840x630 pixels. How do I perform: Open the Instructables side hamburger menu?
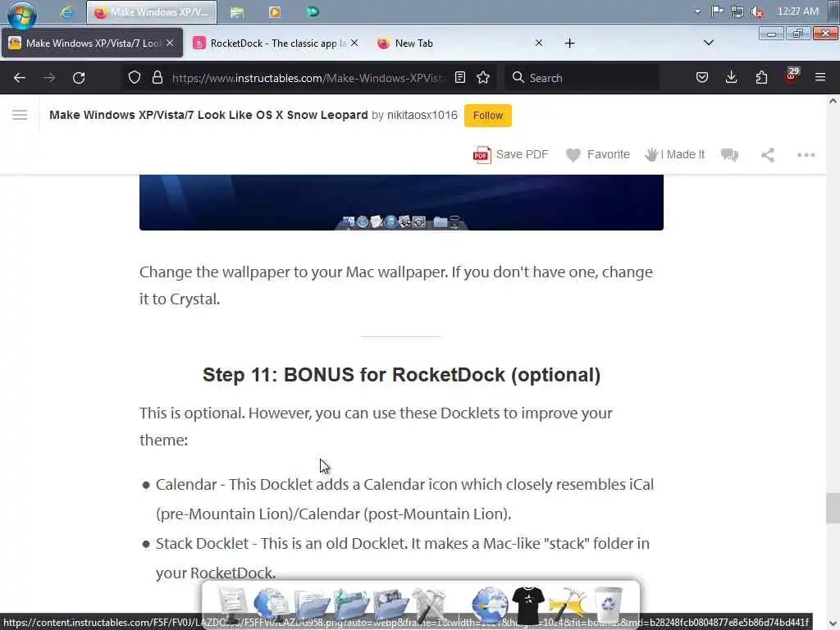pyautogui.click(x=20, y=115)
